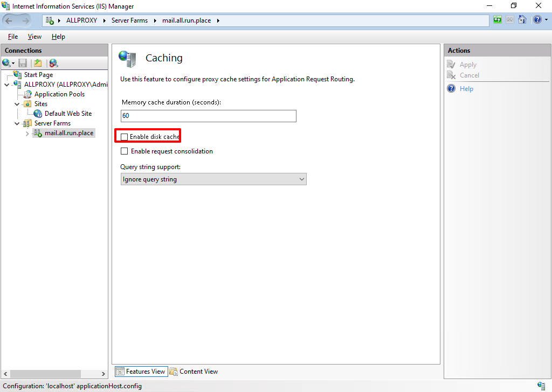Click the Up folder icon in Connections

tap(38, 63)
